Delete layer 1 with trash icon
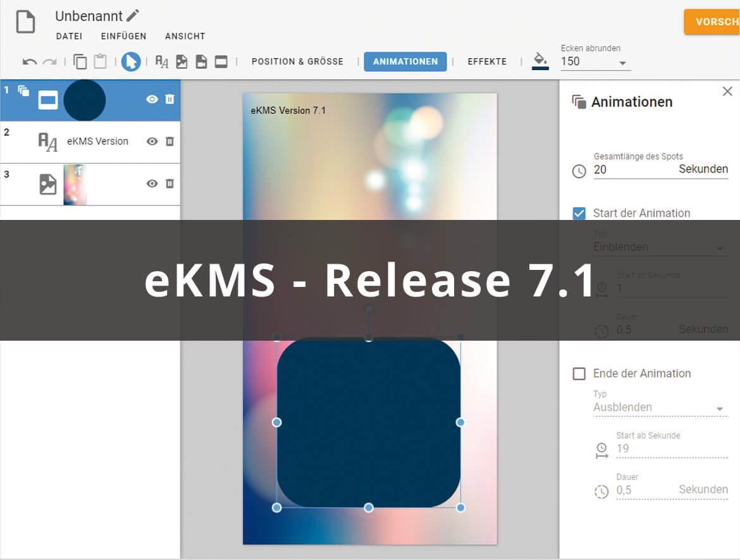The height and width of the screenshot is (560, 740). 170,99
